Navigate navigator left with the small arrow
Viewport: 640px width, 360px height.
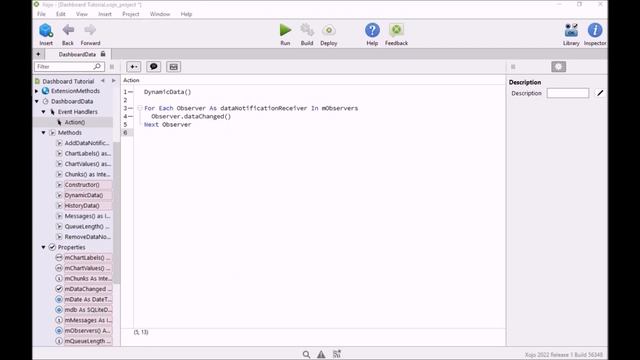(x=103, y=81)
